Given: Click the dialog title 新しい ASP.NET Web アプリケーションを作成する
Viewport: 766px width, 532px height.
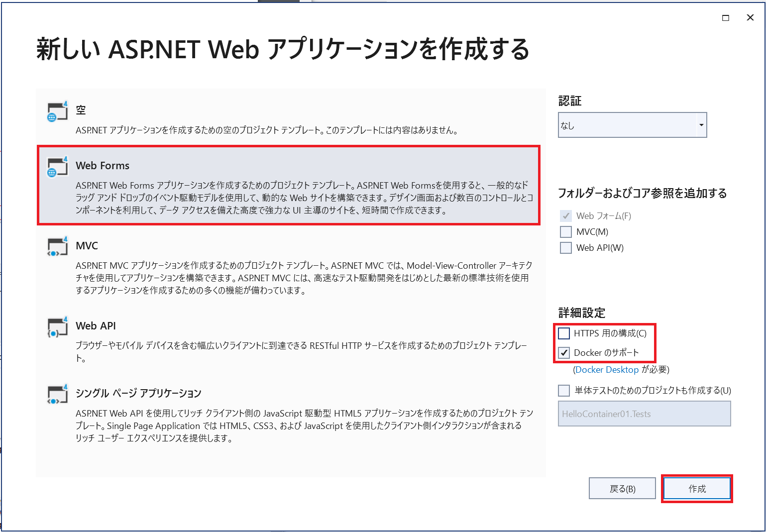Looking at the screenshot, I should (283, 49).
